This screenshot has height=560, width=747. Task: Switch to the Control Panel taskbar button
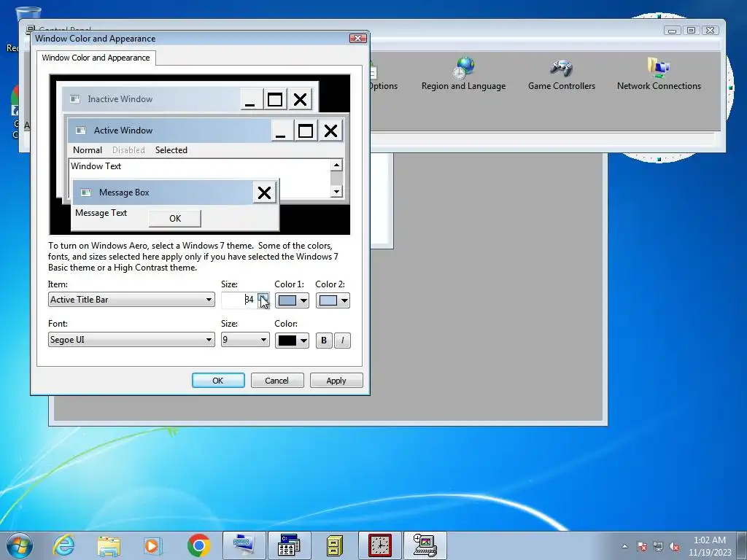tap(289, 545)
